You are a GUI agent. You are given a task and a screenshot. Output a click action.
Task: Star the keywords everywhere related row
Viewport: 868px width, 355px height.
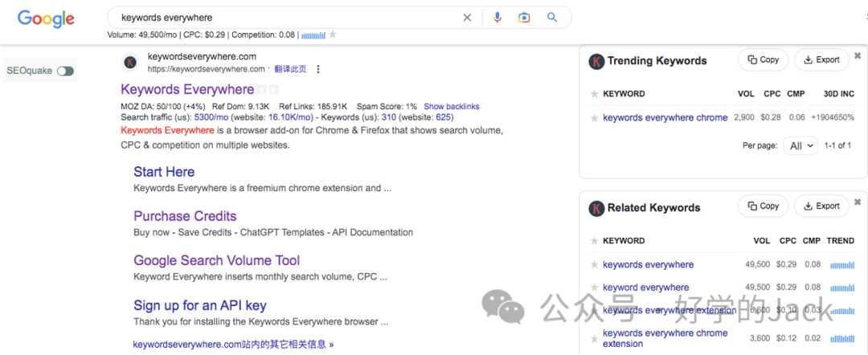pos(595,265)
